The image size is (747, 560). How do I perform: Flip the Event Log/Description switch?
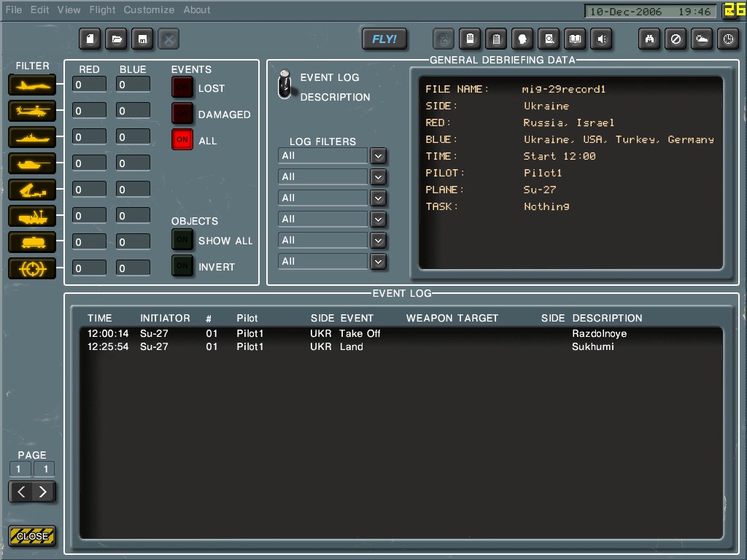tap(285, 85)
